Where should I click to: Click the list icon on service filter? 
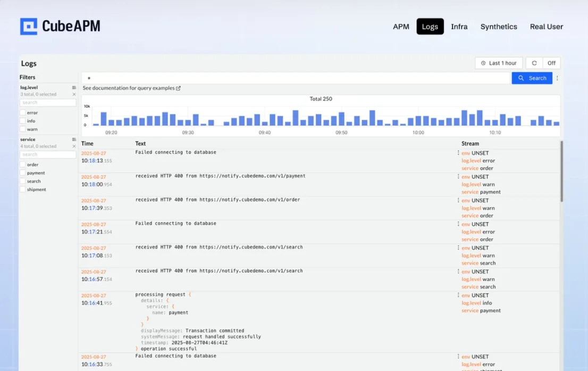click(73, 139)
